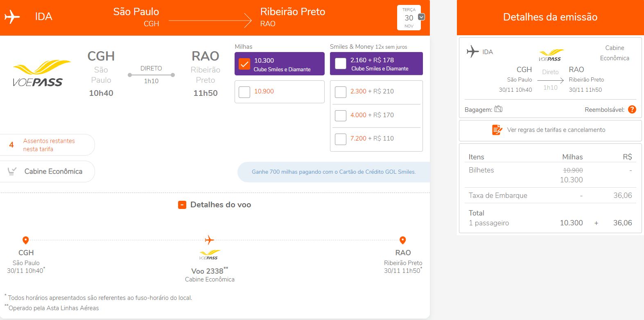Click the no-baggage icon beside Bagagem
This screenshot has height=320, width=644.
point(498,109)
